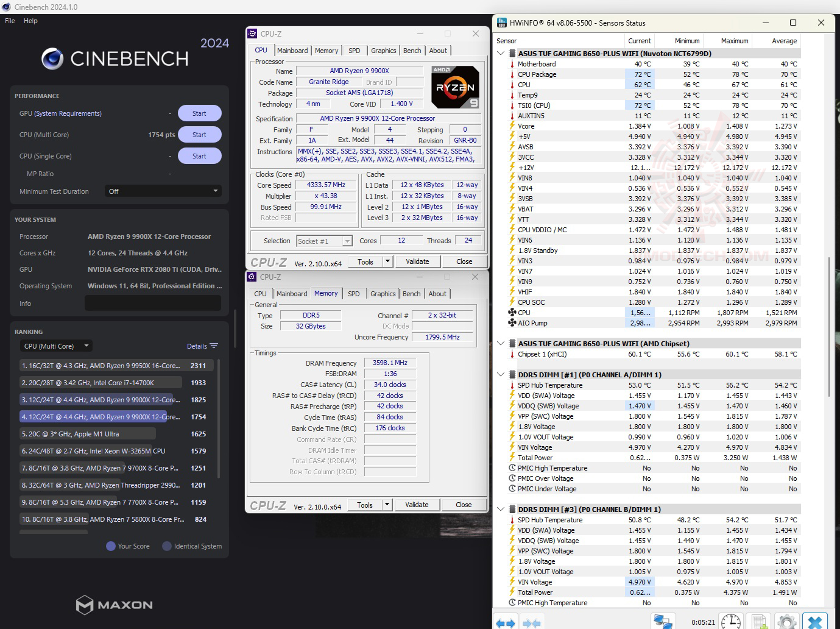Open the ranking Details link
840x629 pixels.
(197, 346)
